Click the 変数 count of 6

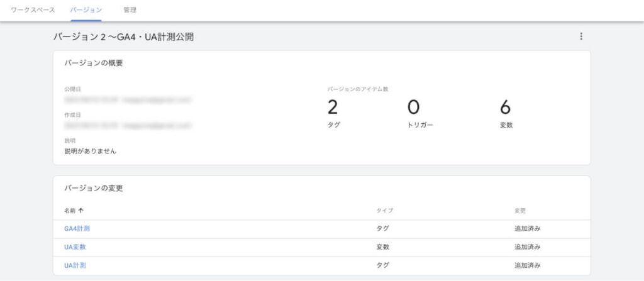pyautogui.click(x=505, y=108)
